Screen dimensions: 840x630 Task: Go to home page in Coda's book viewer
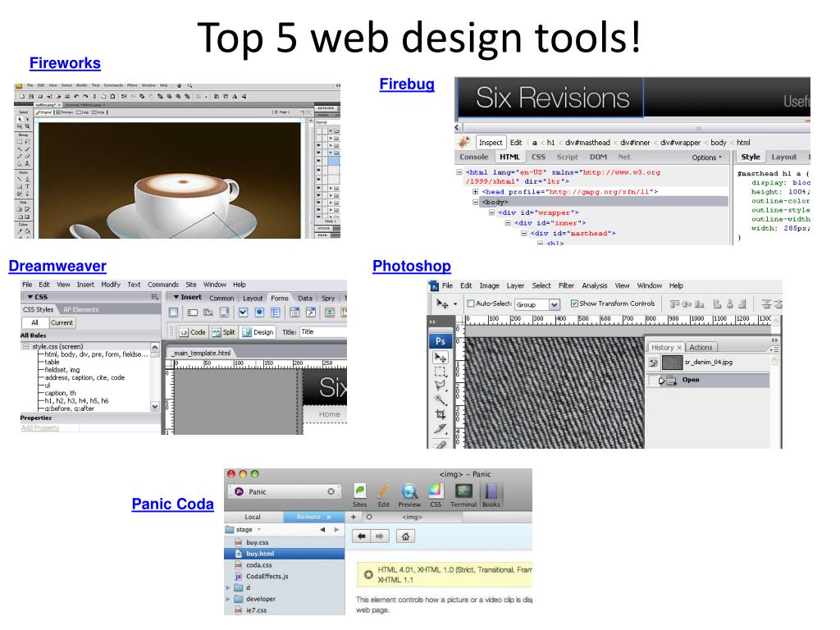click(405, 536)
